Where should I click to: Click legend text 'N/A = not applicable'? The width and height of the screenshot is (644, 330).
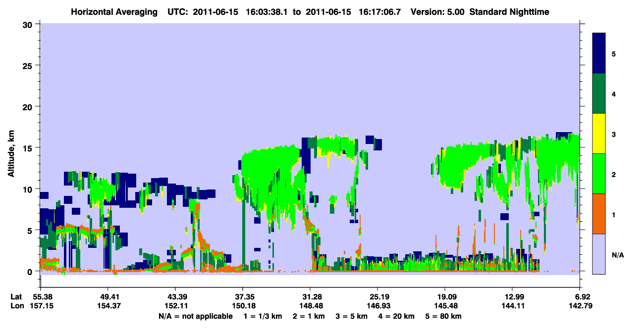point(196,316)
